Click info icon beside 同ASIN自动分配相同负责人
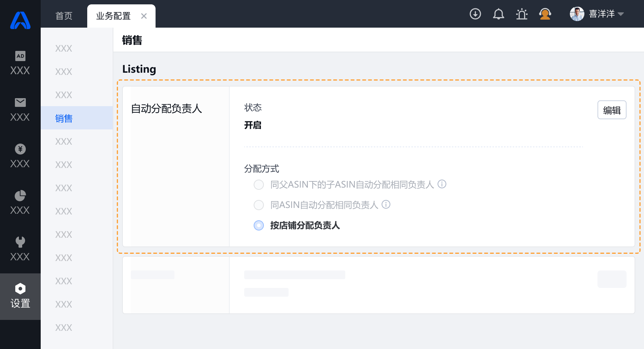644x349 pixels. [x=386, y=204]
